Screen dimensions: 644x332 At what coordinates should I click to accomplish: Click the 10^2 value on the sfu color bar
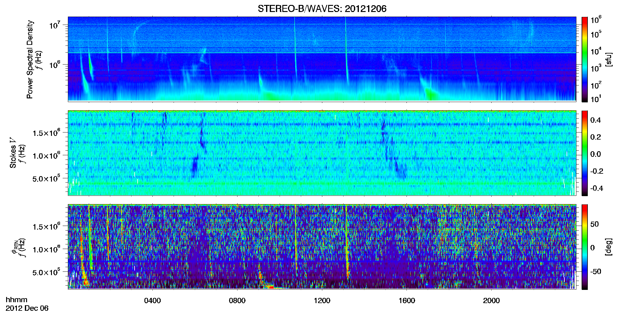click(596, 85)
